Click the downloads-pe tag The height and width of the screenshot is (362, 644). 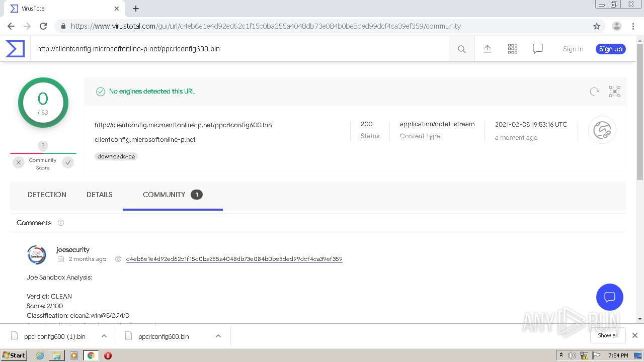click(x=116, y=156)
